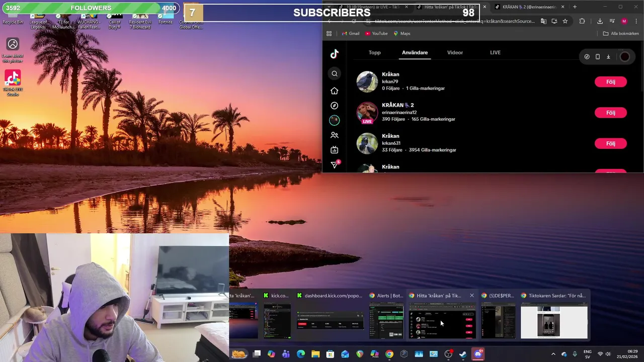The image size is (644, 362).
Task: Click the phone icon in TikTok floating toolbar
Action: pos(597,57)
